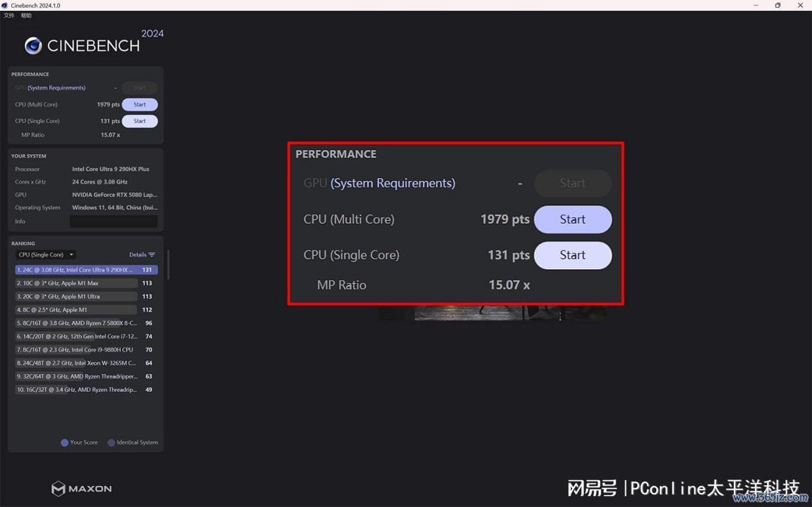Click the Cinebench app icon in title bar
The height and width of the screenshot is (507, 812).
tap(5, 5)
